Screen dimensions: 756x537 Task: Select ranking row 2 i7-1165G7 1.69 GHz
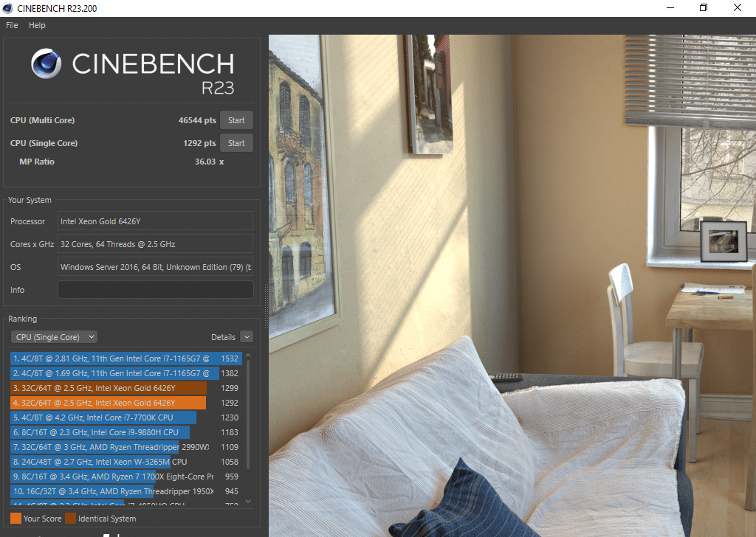pos(125,373)
